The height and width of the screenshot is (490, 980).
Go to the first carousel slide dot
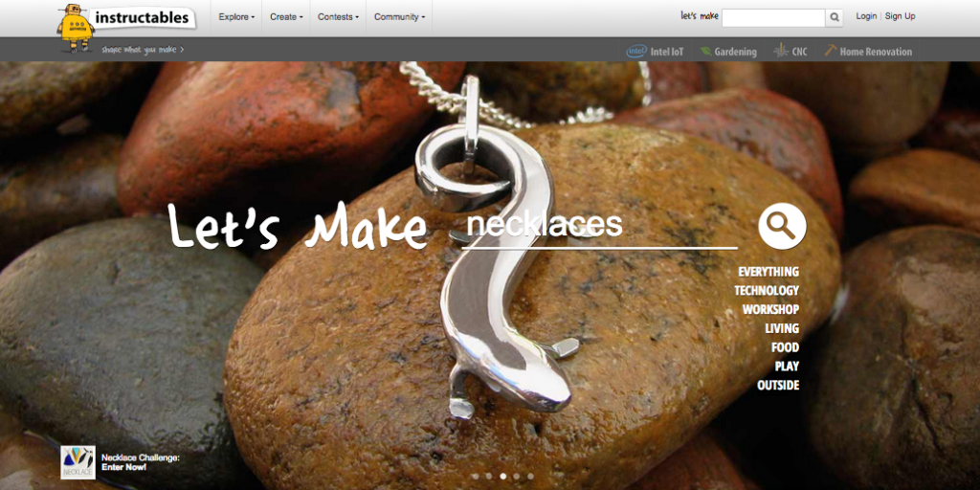[x=476, y=477]
